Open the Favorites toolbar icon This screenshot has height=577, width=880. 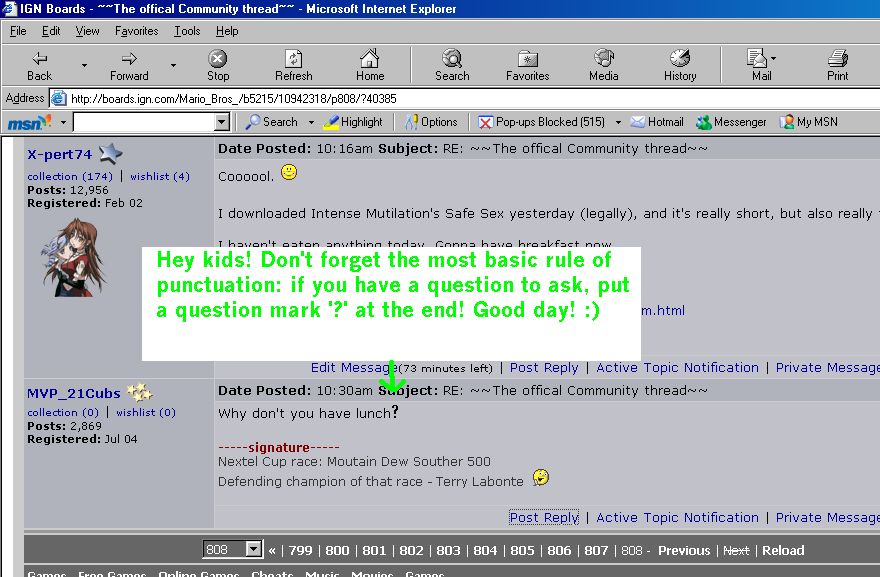pyautogui.click(x=527, y=60)
